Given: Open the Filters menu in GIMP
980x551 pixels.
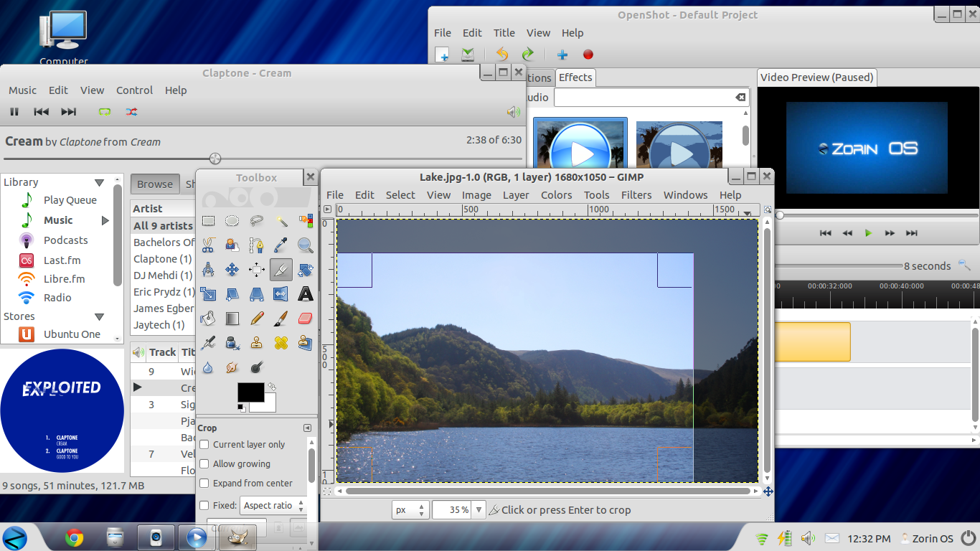Looking at the screenshot, I should pyautogui.click(x=636, y=195).
